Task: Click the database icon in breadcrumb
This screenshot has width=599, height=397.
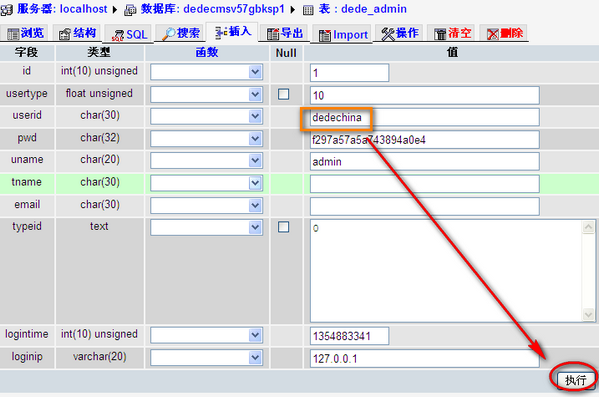Action: click(130, 10)
